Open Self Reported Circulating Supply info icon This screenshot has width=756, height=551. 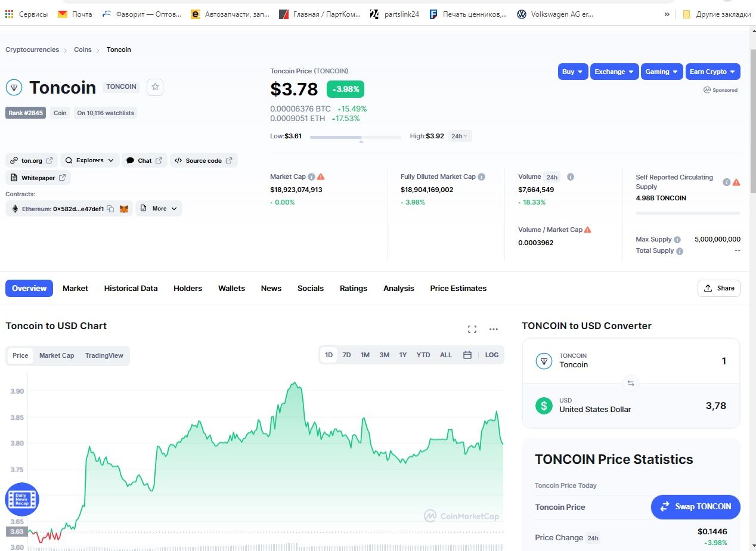(x=727, y=182)
